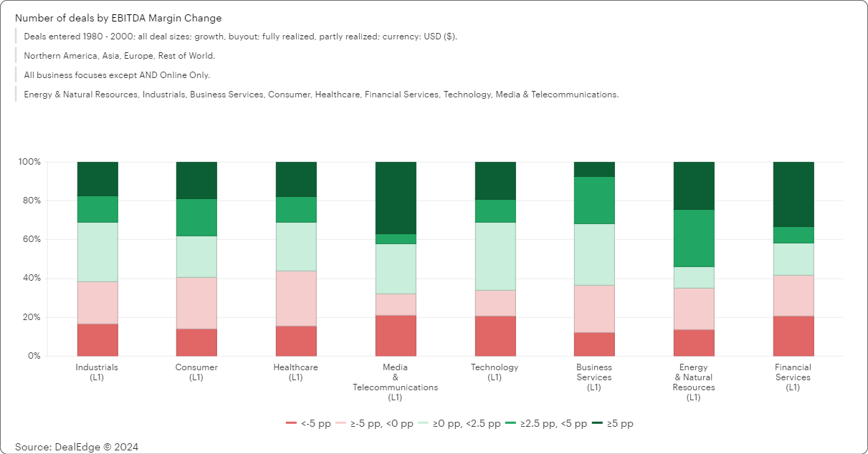Select the light green segment of Technology bar

pyautogui.click(x=495, y=256)
